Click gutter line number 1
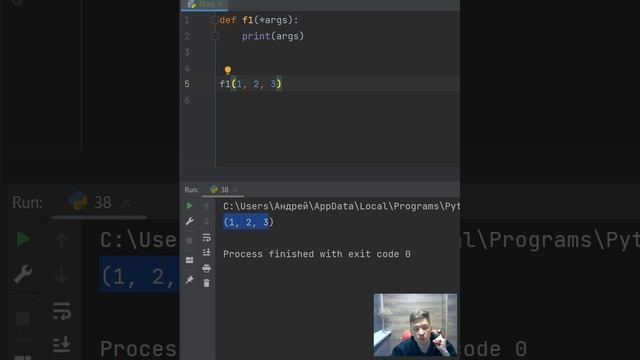Viewport: 640px width, 360px height. [x=187, y=20]
